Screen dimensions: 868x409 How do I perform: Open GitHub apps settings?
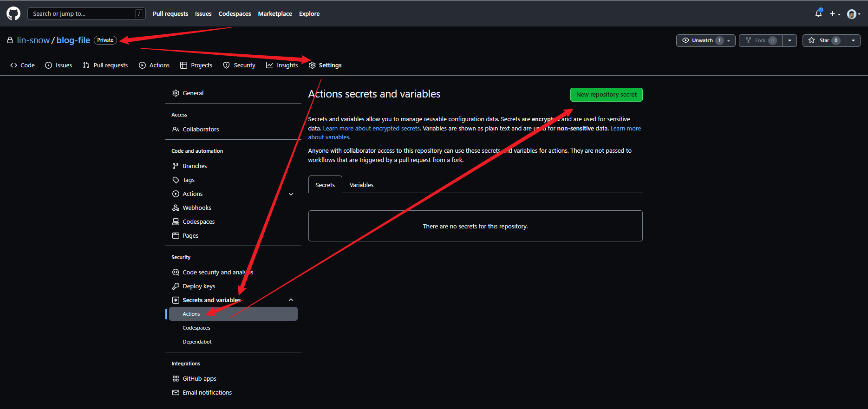coord(233,378)
